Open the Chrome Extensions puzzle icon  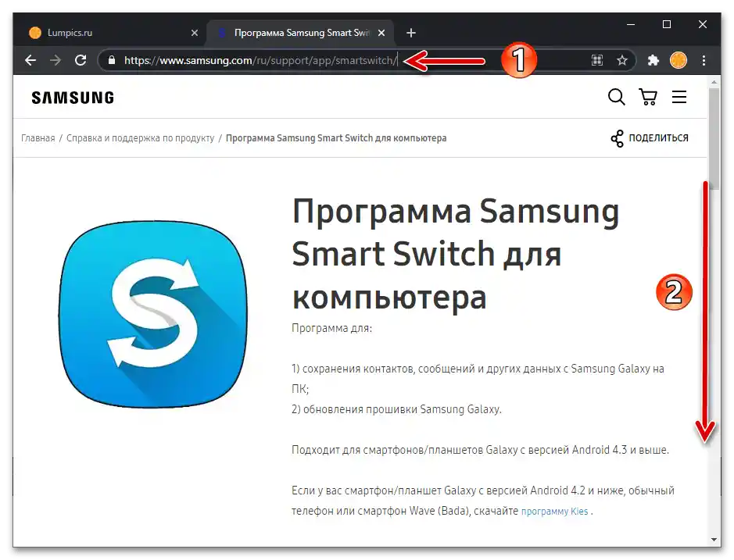(653, 60)
